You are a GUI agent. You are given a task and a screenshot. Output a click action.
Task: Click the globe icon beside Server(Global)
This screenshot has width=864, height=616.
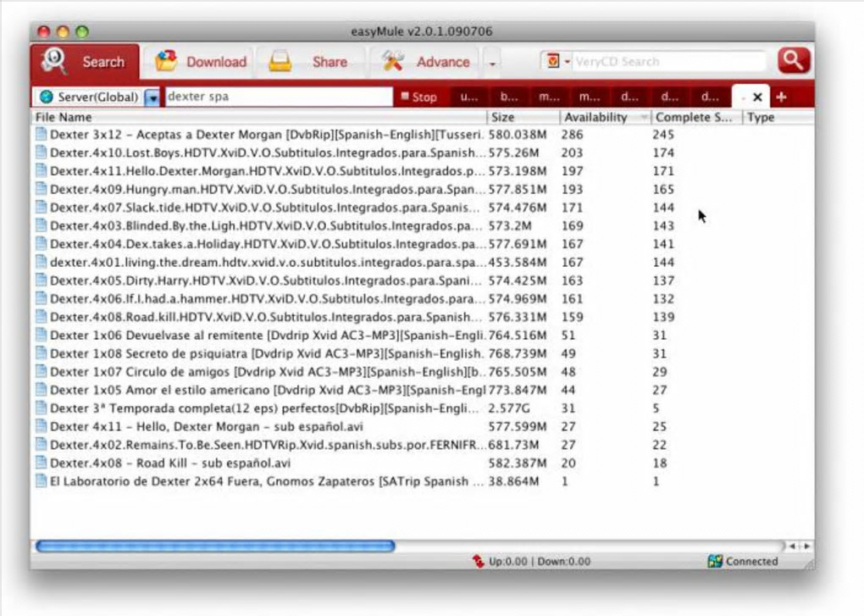click(47, 97)
